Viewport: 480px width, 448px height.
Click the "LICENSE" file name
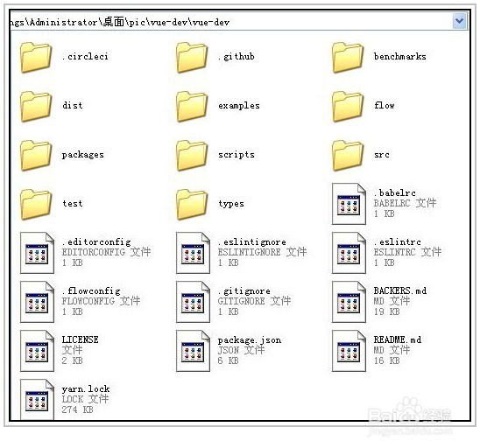click(81, 339)
